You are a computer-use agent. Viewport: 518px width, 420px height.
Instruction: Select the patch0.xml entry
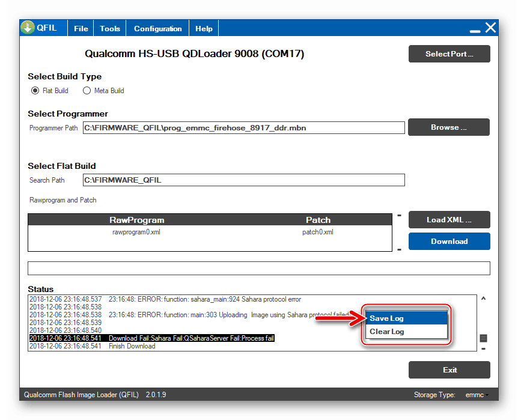(318, 232)
